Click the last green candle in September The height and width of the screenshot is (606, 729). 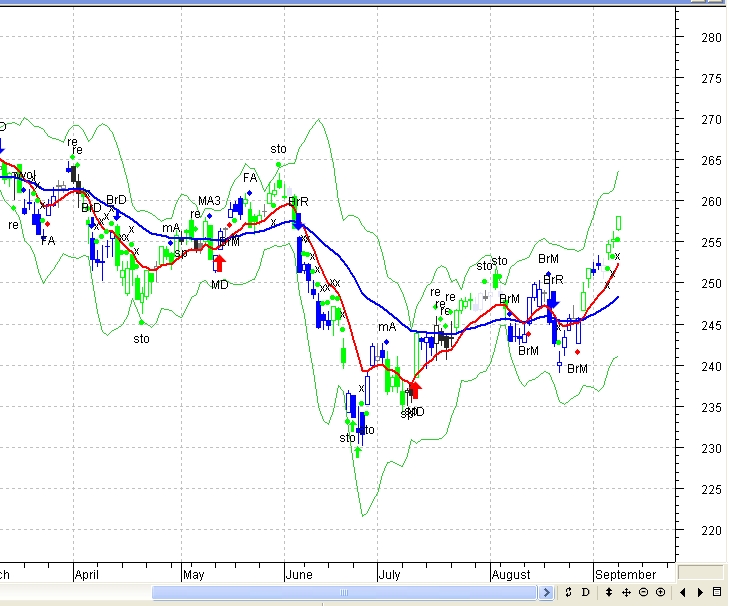pos(619,223)
